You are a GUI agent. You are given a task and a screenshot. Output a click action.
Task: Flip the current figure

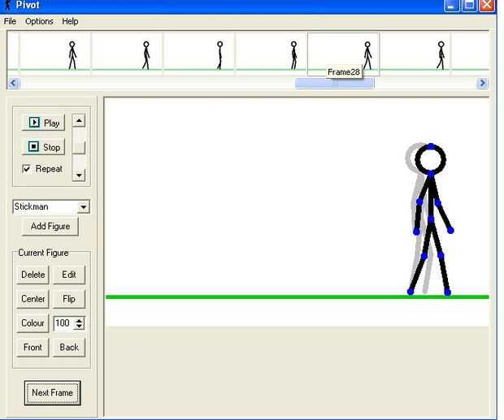[69, 299]
